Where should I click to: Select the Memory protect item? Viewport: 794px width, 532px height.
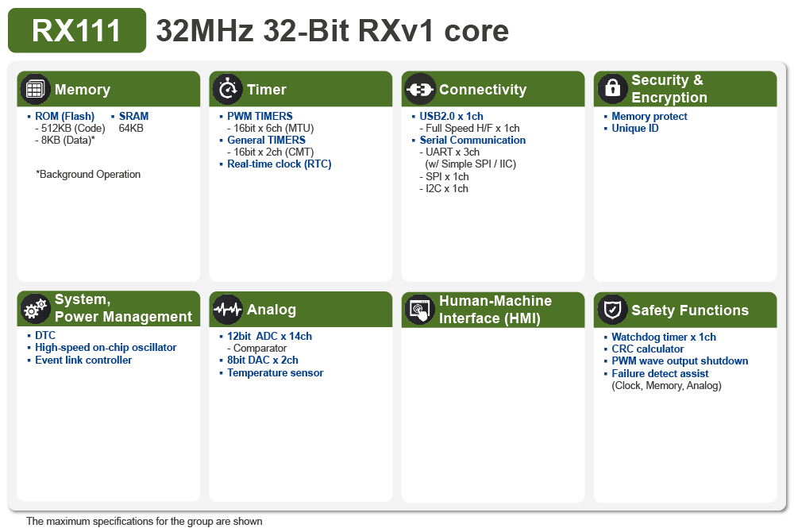click(x=649, y=116)
